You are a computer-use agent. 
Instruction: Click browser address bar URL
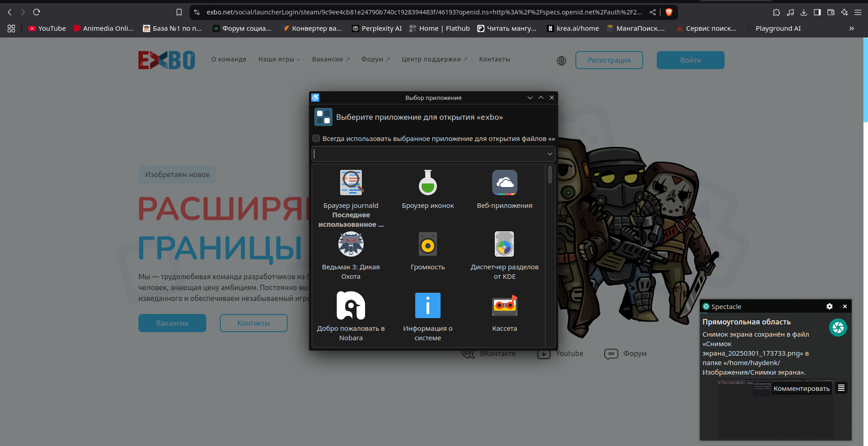[424, 12]
